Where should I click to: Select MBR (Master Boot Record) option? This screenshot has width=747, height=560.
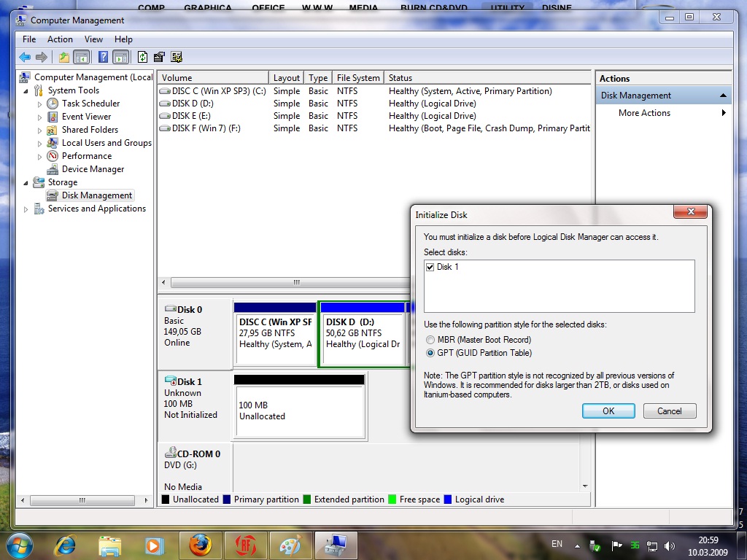[430, 340]
